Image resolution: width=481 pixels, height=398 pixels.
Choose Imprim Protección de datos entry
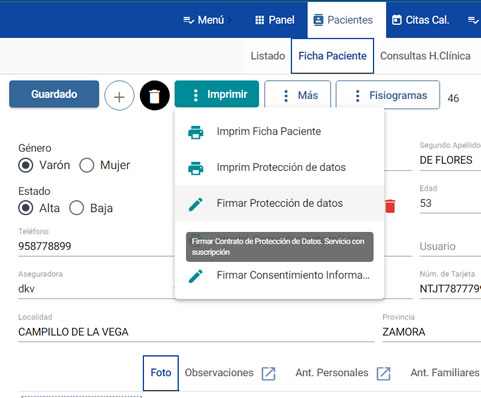[x=279, y=167]
